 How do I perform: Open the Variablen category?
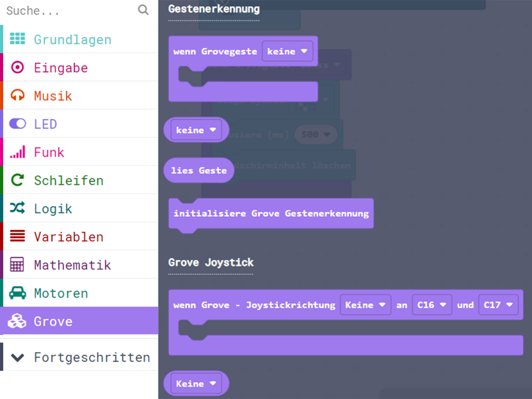68,237
